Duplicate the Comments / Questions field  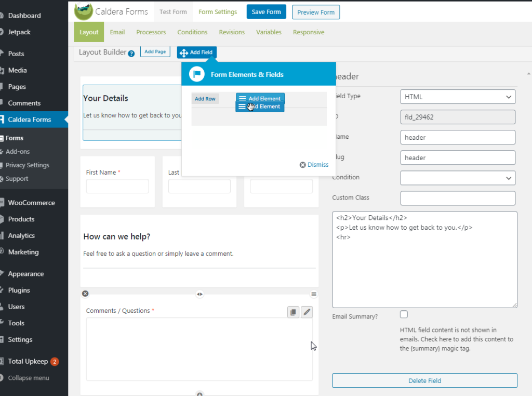(293, 312)
